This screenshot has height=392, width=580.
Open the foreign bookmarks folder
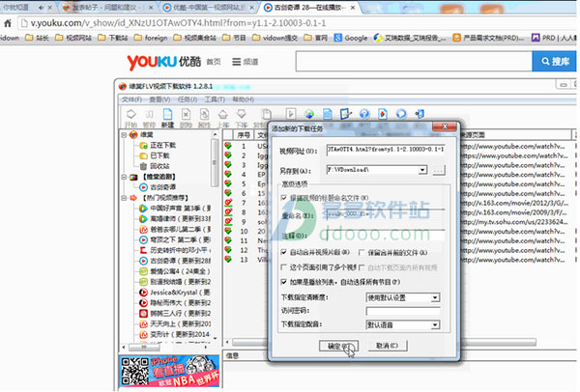(x=151, y=38)
